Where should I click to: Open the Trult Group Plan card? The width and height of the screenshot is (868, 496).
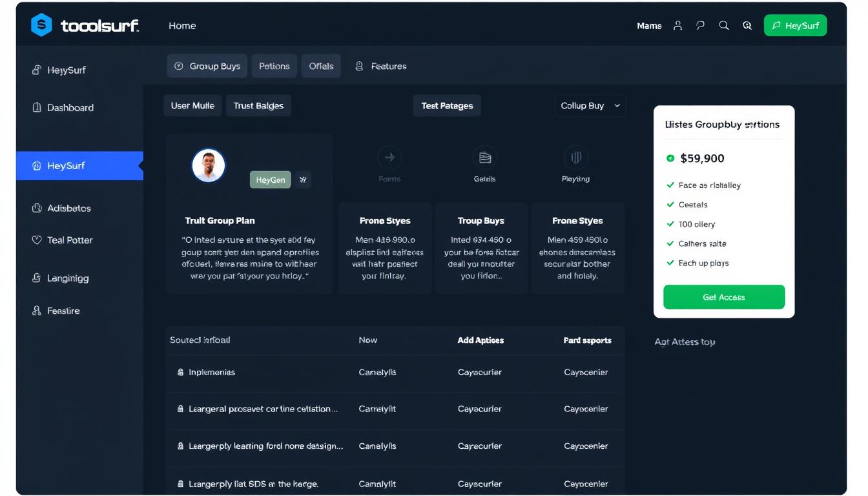click(249, 214)
